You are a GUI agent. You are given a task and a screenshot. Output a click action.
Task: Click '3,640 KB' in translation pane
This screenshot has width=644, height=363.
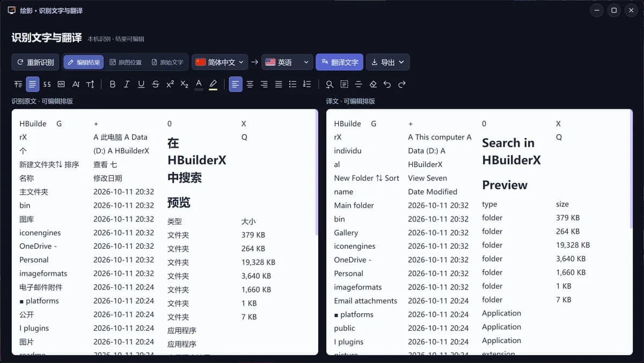570,258
